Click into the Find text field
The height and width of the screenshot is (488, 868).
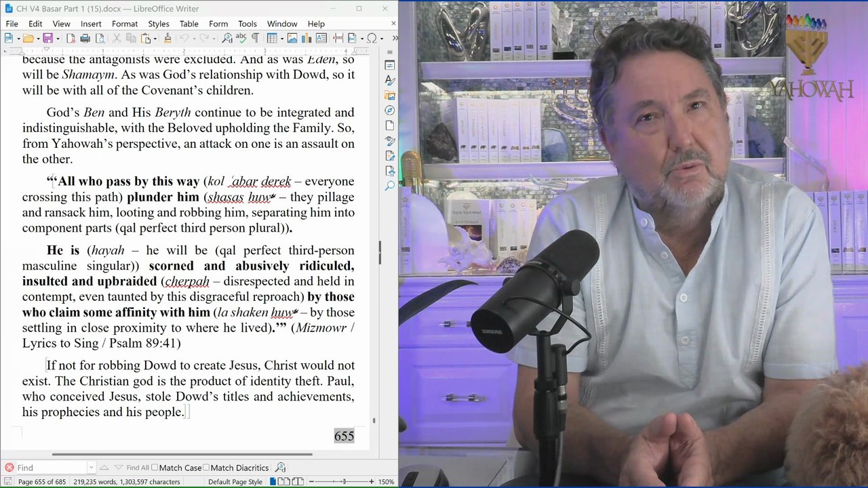[x=52, y=468]
